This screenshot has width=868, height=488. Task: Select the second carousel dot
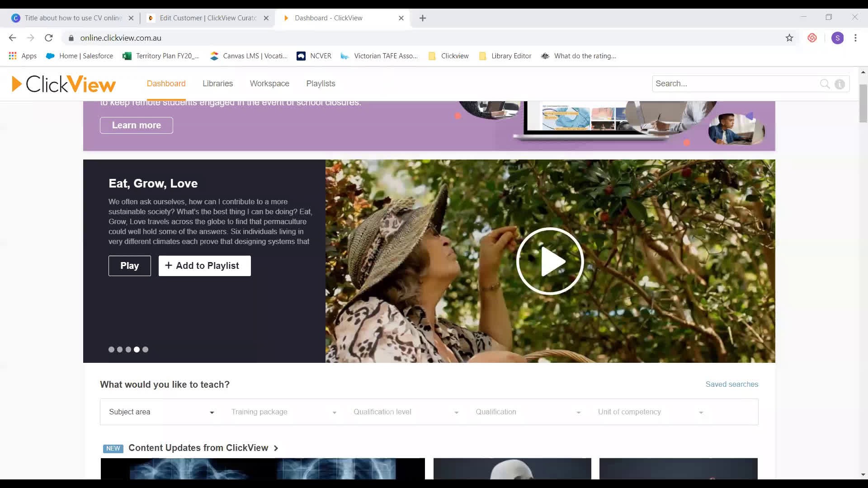120,349
